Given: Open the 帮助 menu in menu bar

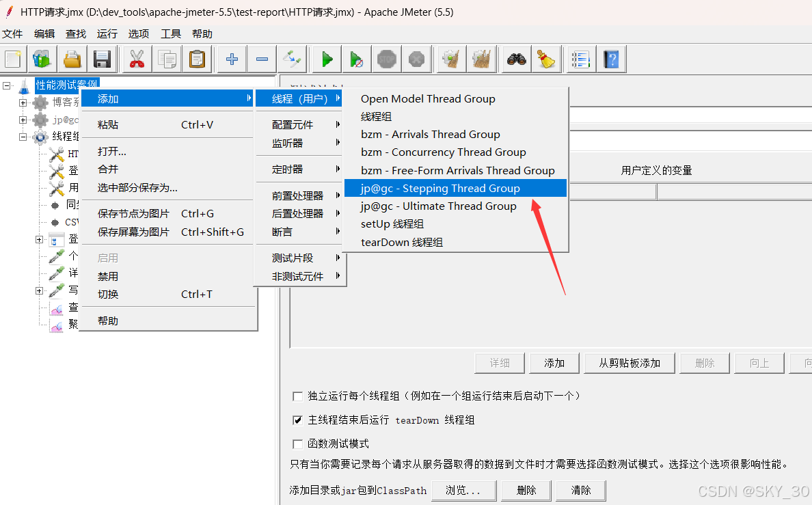Looking at the screenshot, I should pyautogui.click(x=202, y=34).
